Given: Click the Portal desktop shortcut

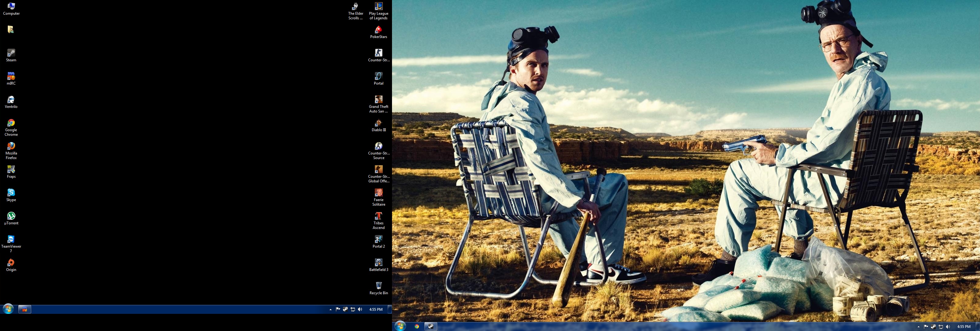Looking at the screenshot, I should [x=379, y=78].
